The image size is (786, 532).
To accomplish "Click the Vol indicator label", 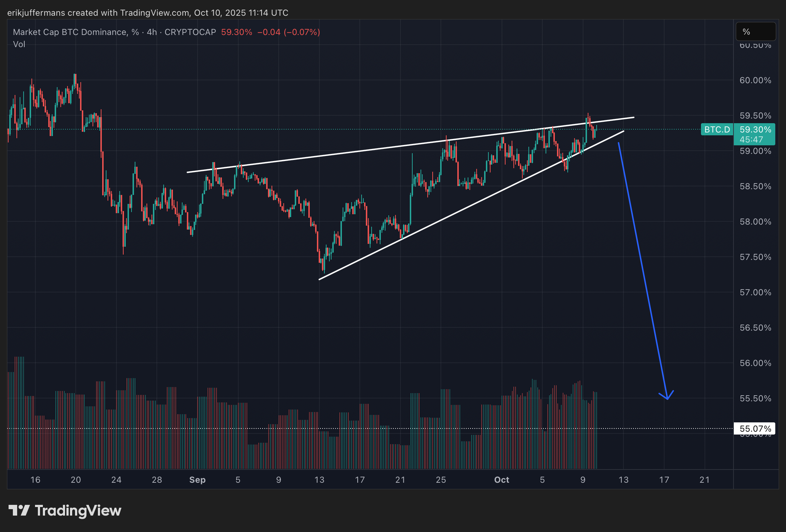I will pos(19,44).
